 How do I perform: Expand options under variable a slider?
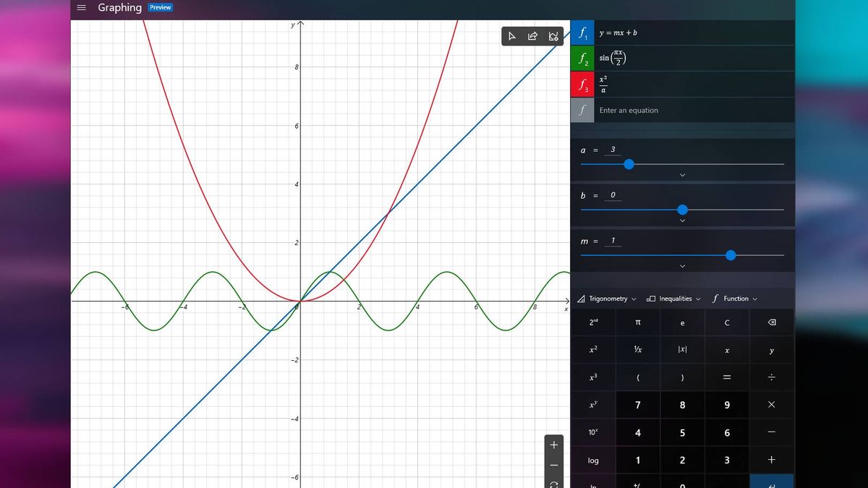point(682,175)
